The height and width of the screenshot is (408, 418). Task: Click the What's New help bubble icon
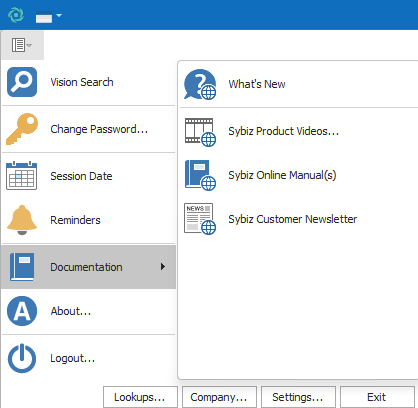click(x=200, y=84)
